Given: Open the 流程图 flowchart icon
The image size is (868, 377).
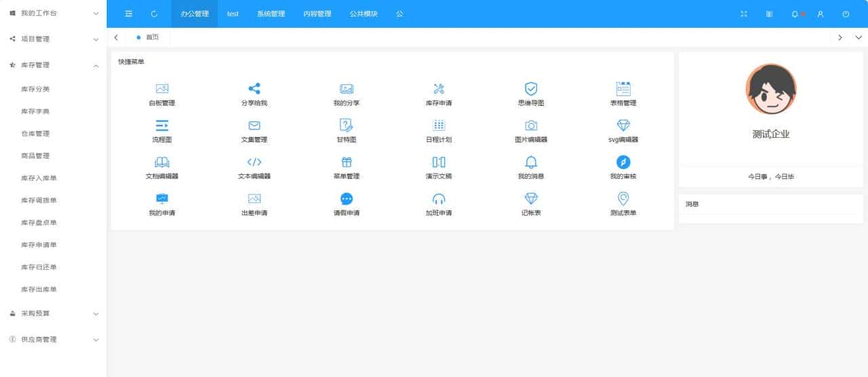Looking at the screenshot, I should [162, 125].
